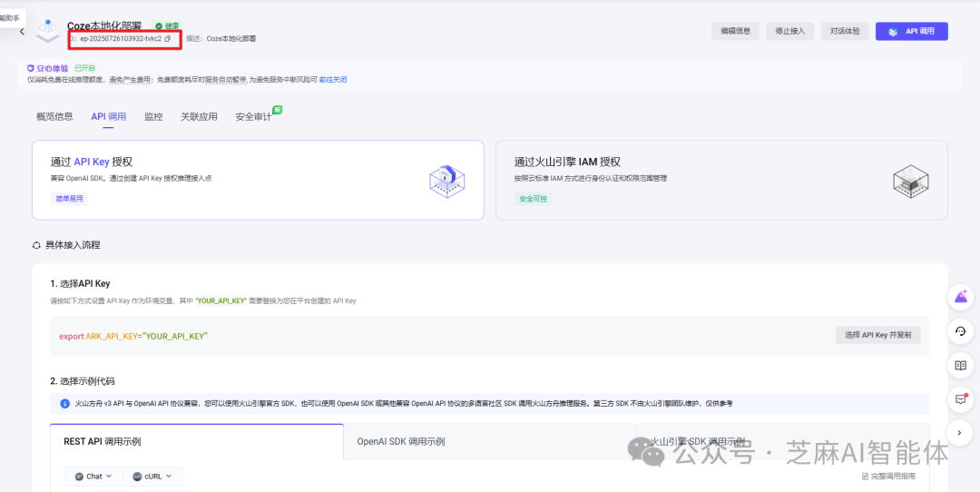Click the 安全可控 tag
This screenshot has height=492, width=980.
point(534,199)
